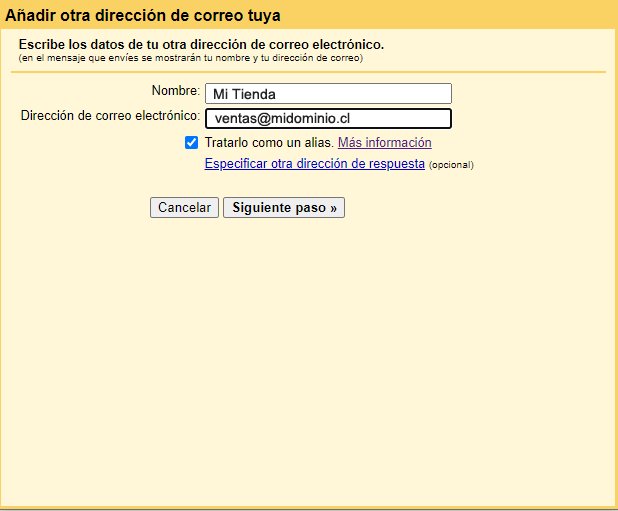618x511 pixels.
Task: Click the small parenthetical note under the heading
Action: point(190,58)
